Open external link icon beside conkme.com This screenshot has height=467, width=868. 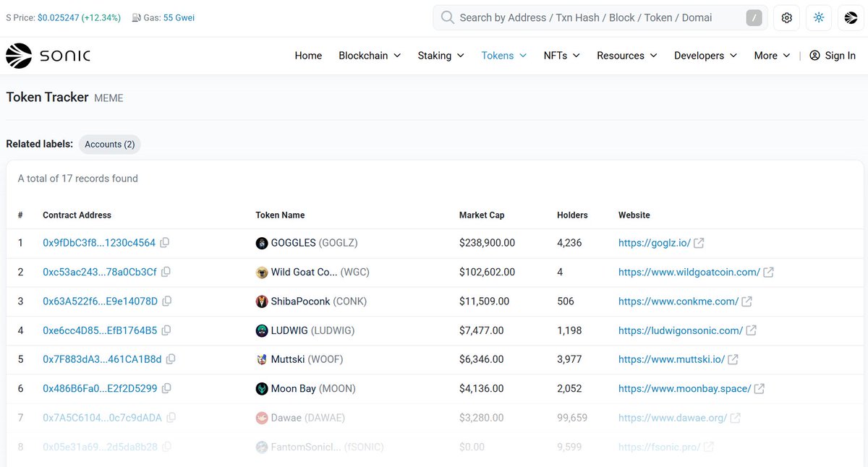coord(746,301)
